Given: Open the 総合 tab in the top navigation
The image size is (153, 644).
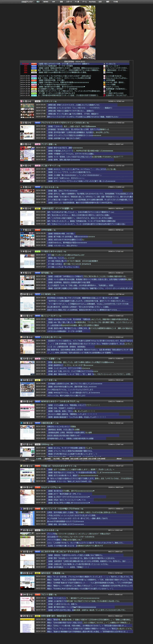Looking at the screenshot, I should coord(38,2).
